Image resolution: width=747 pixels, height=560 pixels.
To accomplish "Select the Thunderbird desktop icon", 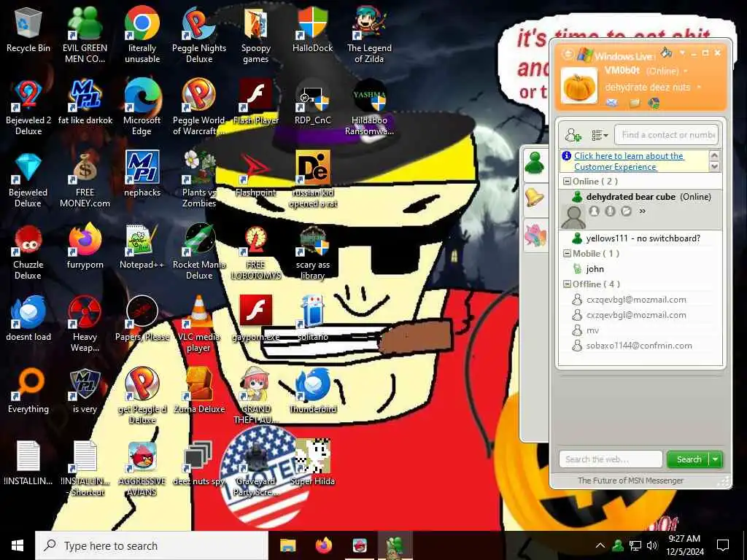I will tap(312, 391).
